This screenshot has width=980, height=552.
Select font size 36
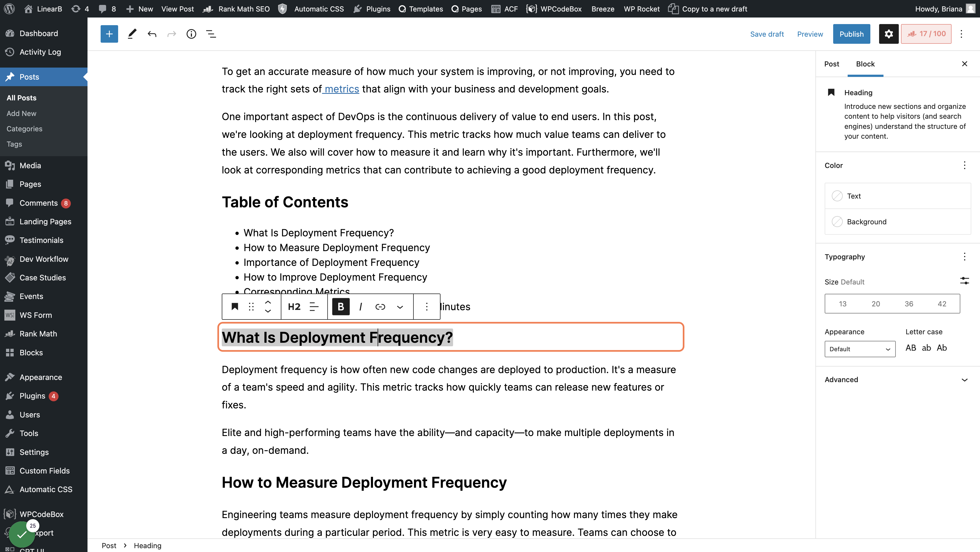click(x=909, y=303)
